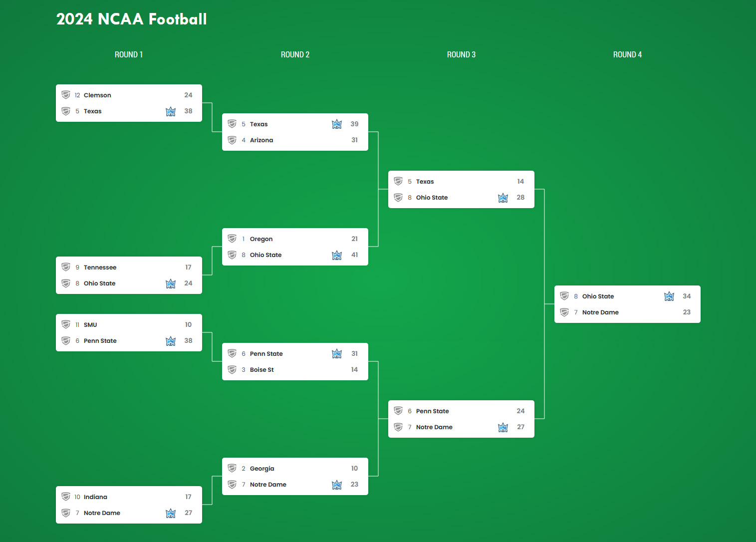This screenshot has width=756, height=542.
Task: Click the shield logo beside Indiana
Action: tap(66, 497)
